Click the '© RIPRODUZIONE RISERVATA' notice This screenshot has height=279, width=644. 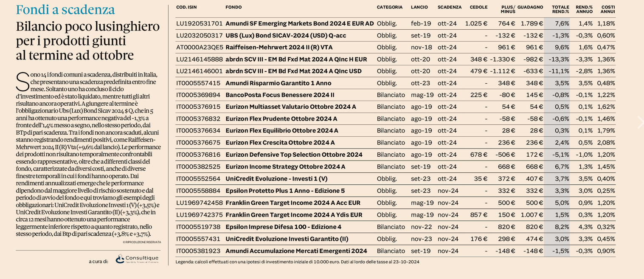tap(142, 242)
